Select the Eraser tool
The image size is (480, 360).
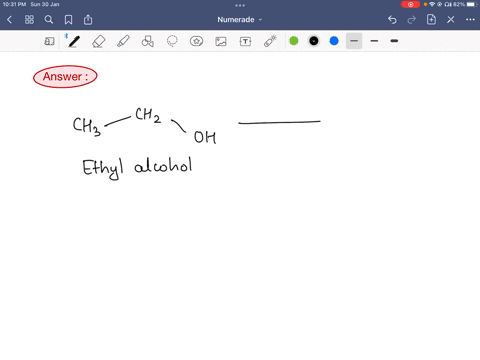click(x=99, y=41)
